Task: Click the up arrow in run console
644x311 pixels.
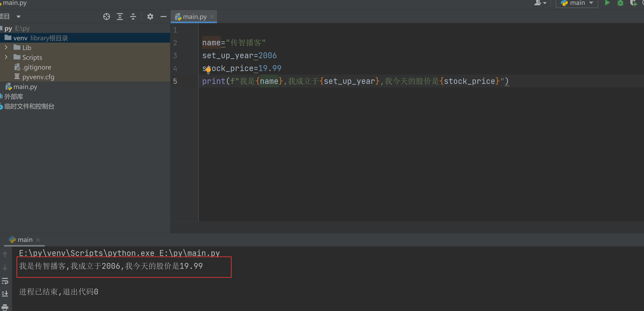Action: click(5, 254)
